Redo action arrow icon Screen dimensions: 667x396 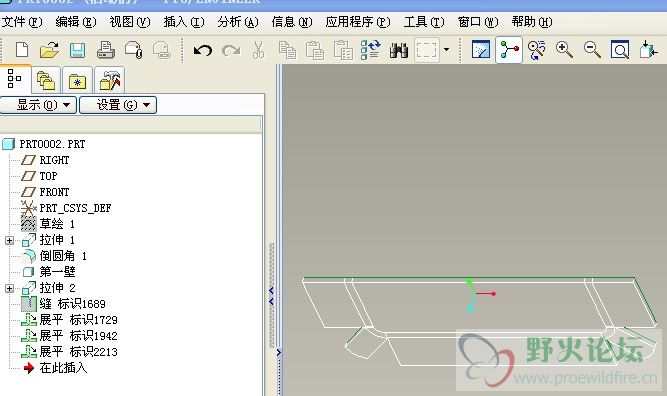click(231, 51)
